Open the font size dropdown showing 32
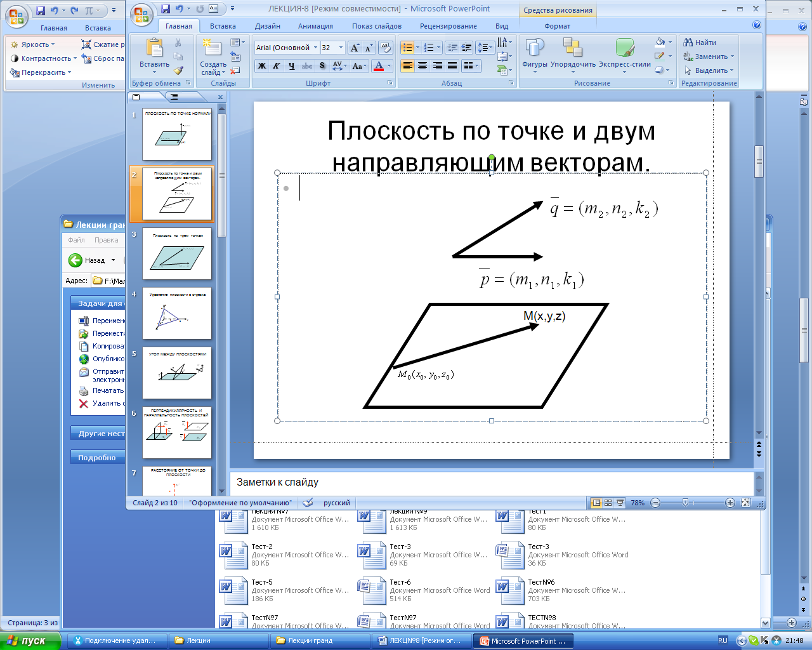The height and width of the screenshot is (650, 812). point(341,48)
